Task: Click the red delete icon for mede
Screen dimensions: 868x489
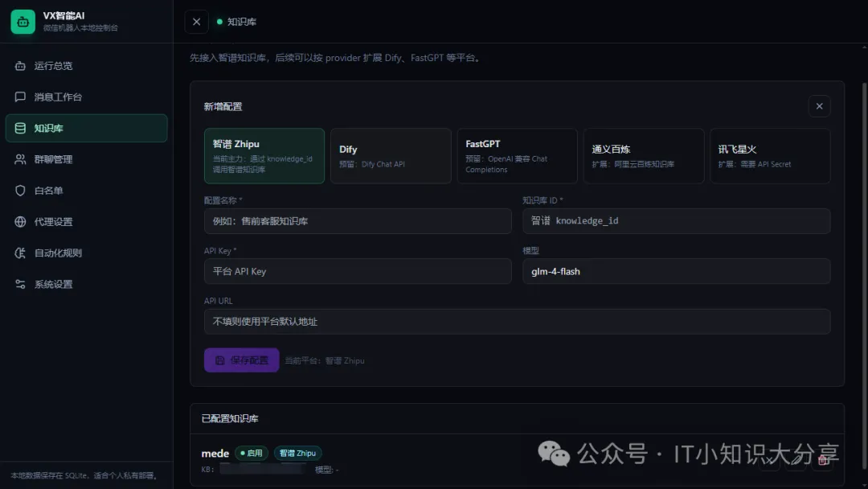Action: click(822, 461)
